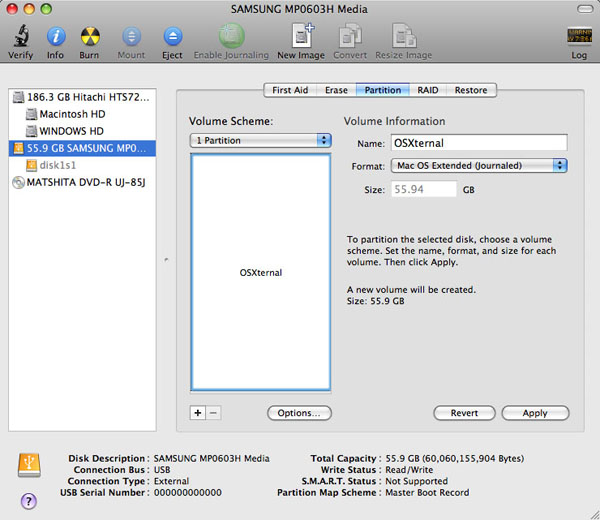The image size is (600, 520).
Task: Select MATSHITA DVD-R drive
Action: (82, 182)
